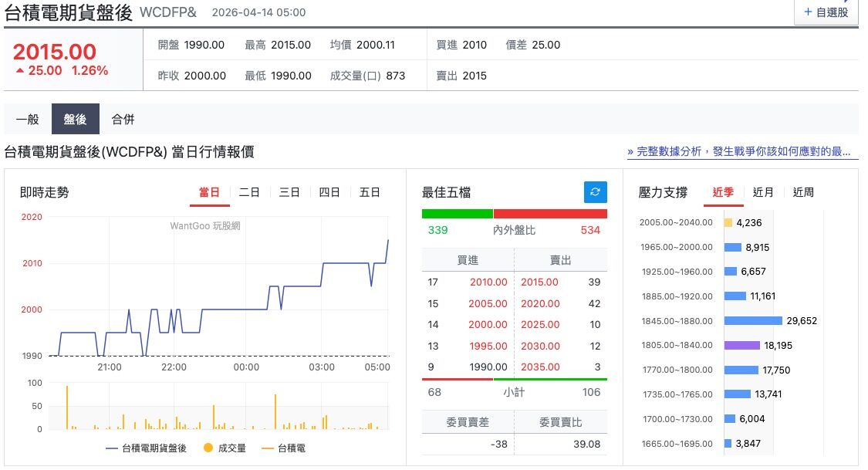Click the 2035.00 ask price row

540,367
